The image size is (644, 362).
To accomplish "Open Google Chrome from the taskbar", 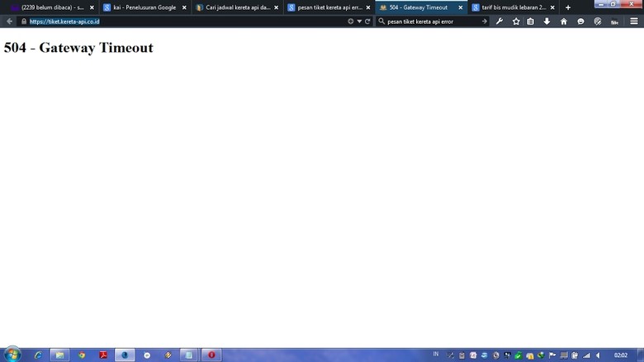I will coord(82,355).
